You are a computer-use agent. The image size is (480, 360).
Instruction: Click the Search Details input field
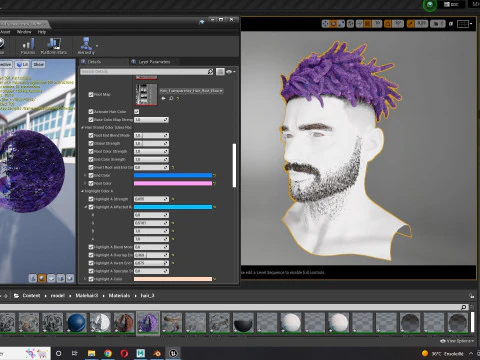click(x=147, y=72)
